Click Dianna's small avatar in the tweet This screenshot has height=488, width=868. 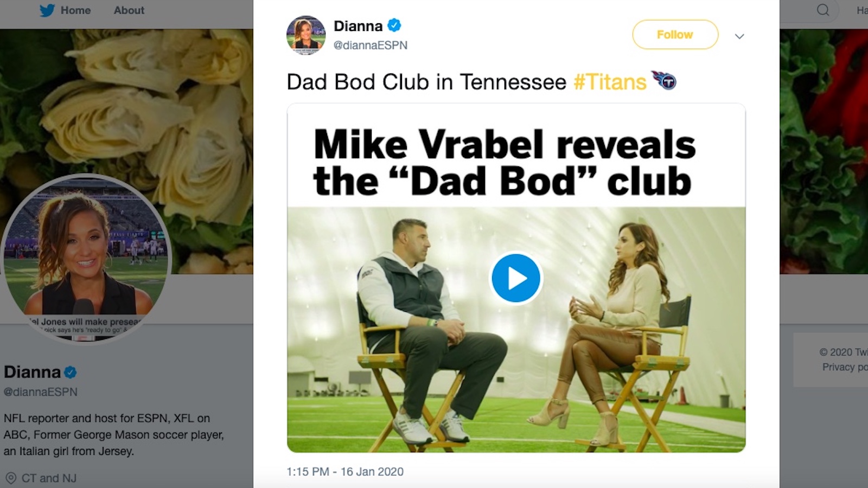click(306, 35)
